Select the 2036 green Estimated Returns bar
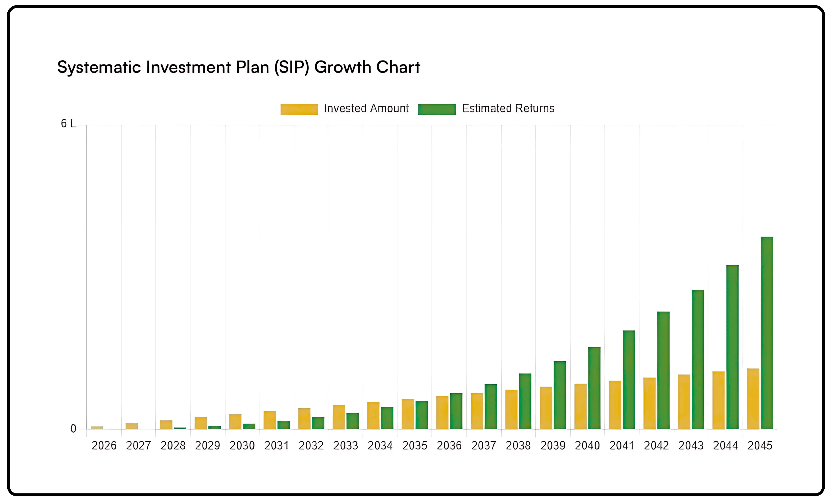 (x=456, y=411)
